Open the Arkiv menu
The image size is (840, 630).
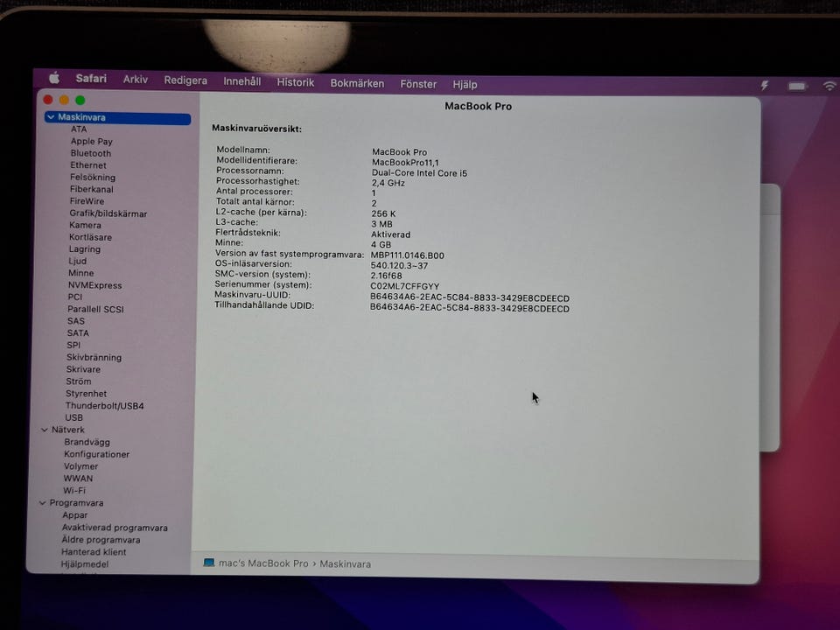click(135, 80)
